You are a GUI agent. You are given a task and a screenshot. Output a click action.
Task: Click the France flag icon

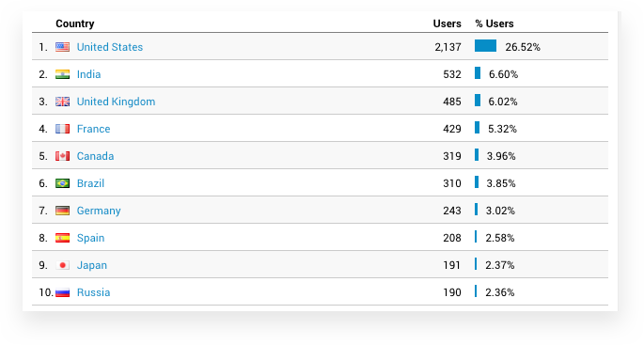tap(62, 129)
